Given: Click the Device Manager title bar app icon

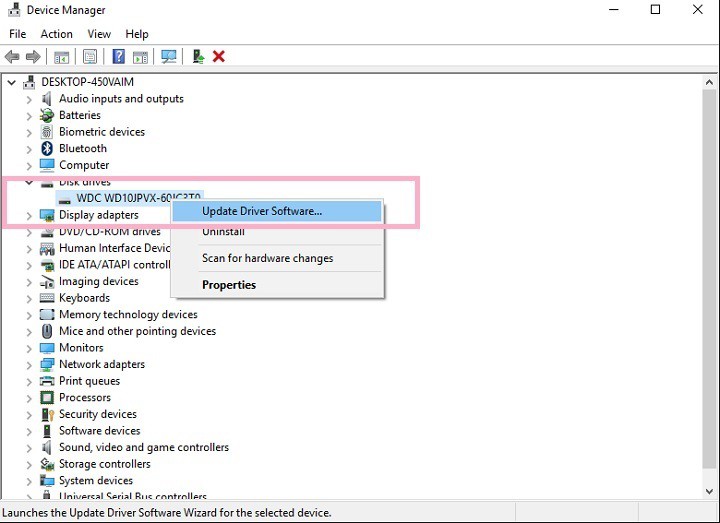Looking at the screenshot, I should tap(14, 10).
